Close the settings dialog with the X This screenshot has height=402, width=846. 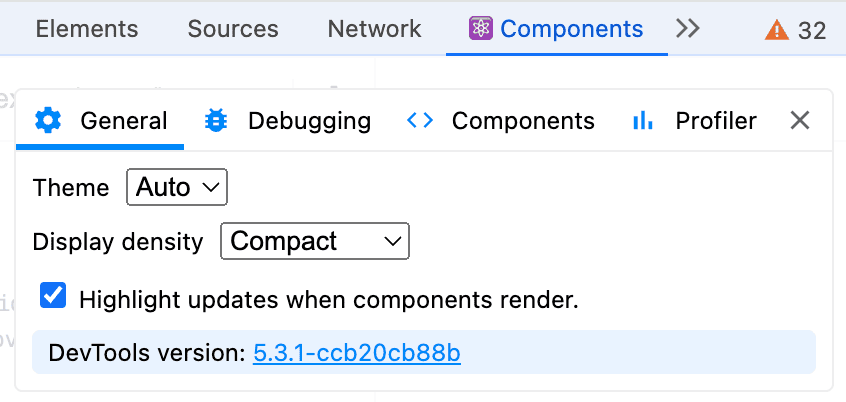[800, 120]
